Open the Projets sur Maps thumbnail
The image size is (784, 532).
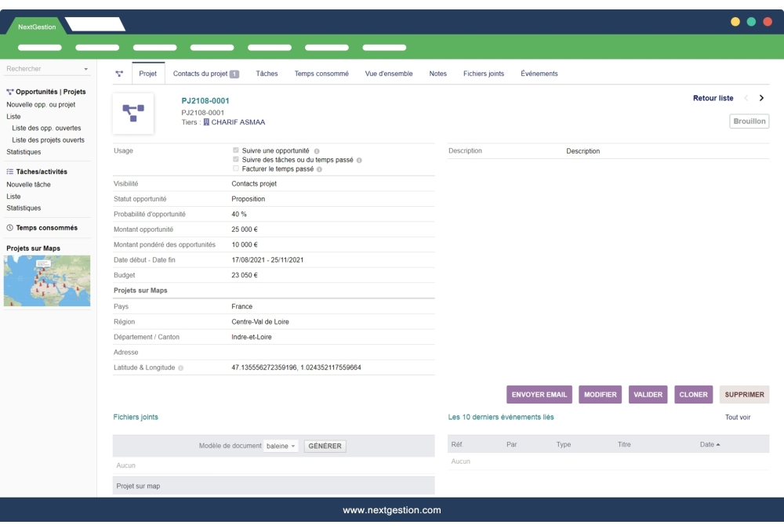(x=48, y=284)
